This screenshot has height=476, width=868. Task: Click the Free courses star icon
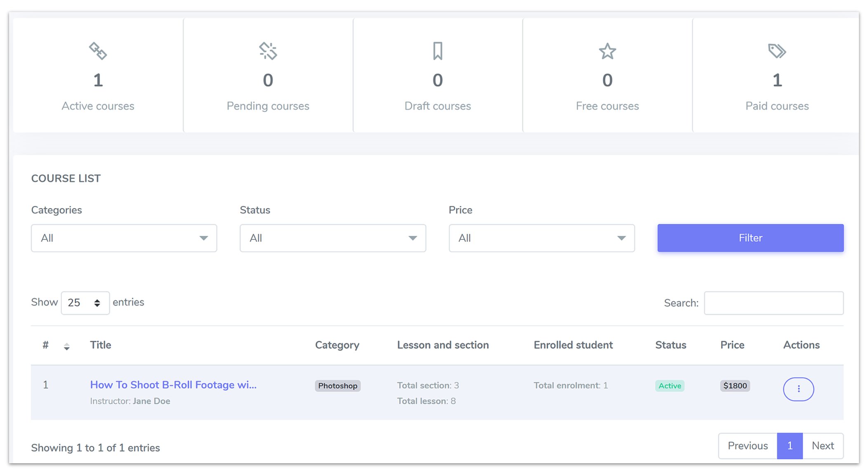[x=607, y=52]
